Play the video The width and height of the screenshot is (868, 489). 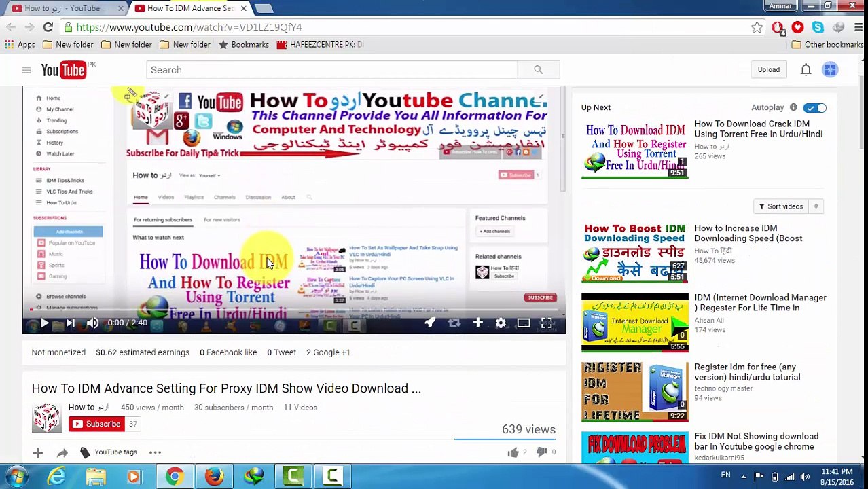(x=44, y=323)
